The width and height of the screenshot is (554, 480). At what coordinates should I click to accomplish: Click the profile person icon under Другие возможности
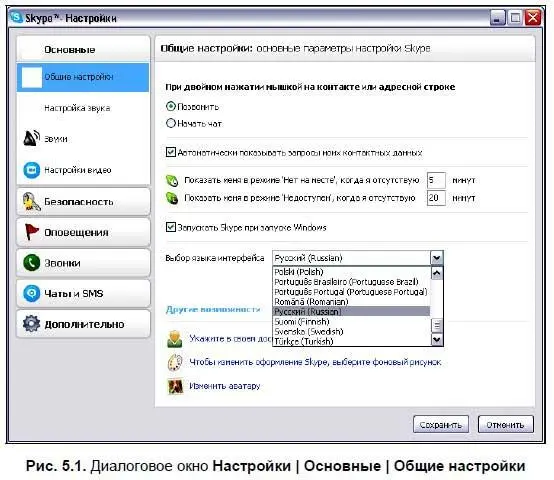(175, 339)
